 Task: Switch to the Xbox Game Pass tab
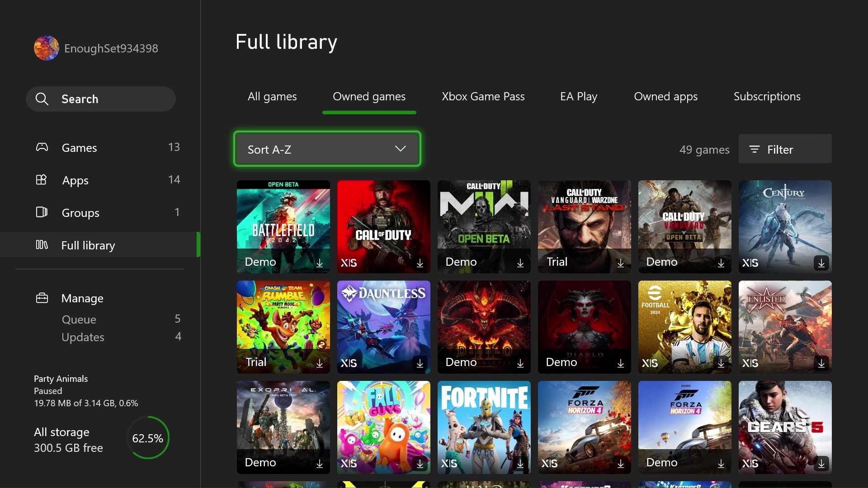[483, 97]
